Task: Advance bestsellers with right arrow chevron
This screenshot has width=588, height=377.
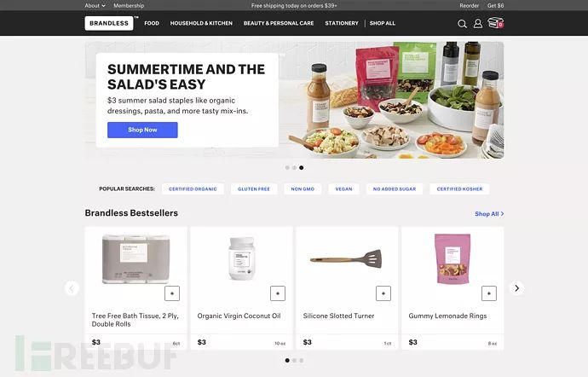Action: point(516,288)
